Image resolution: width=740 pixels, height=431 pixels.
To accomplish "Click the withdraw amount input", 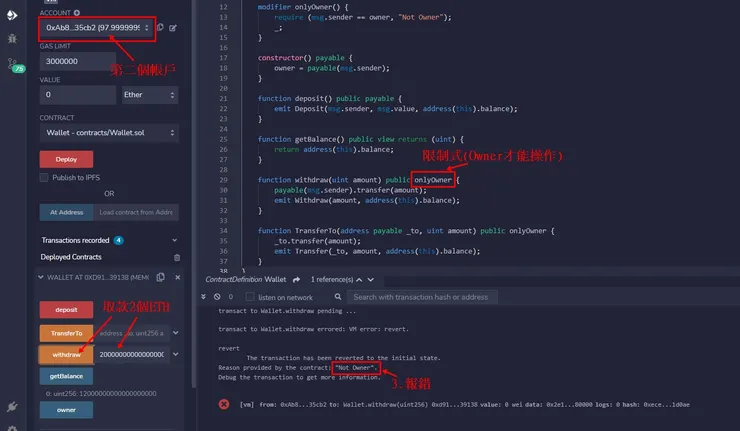I will click(132, 355).
